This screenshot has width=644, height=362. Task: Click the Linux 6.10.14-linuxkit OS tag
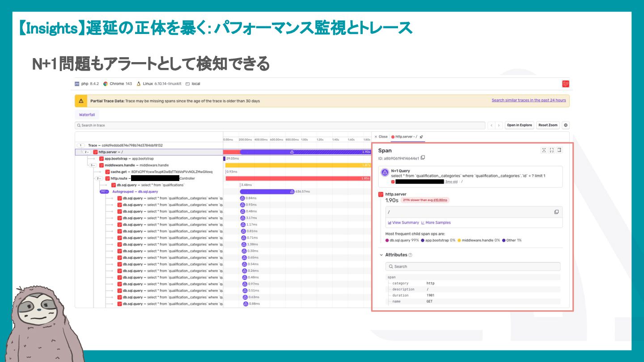click(x=159, y=84)
